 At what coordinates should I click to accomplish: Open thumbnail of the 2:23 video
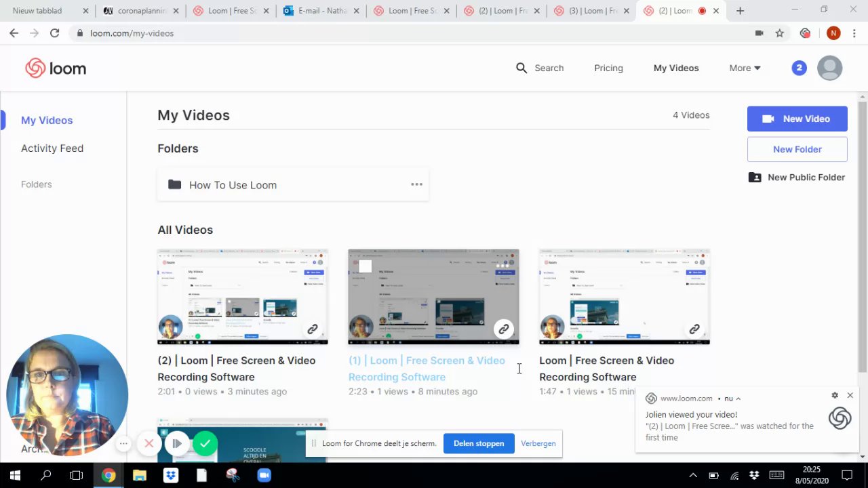433,297
